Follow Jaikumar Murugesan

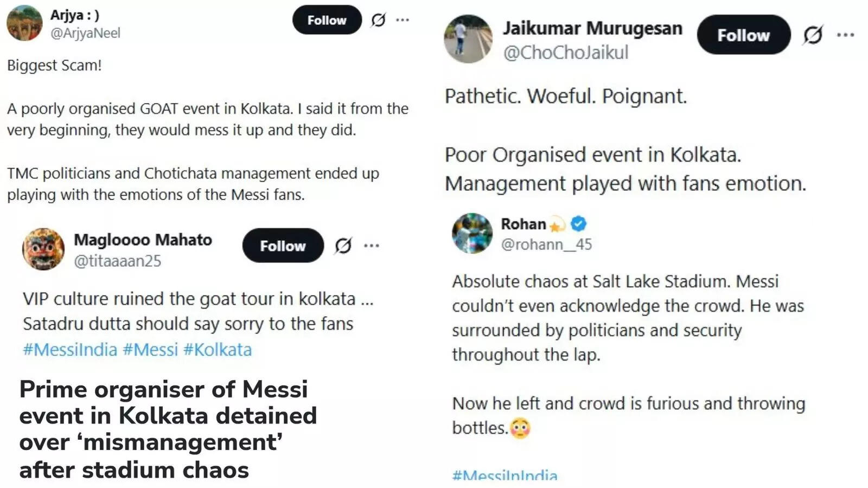pyautogui.click(x=743, y=35)
